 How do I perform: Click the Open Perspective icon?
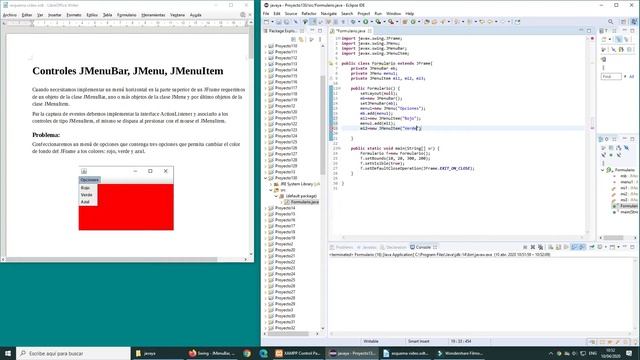pos(623,22)
